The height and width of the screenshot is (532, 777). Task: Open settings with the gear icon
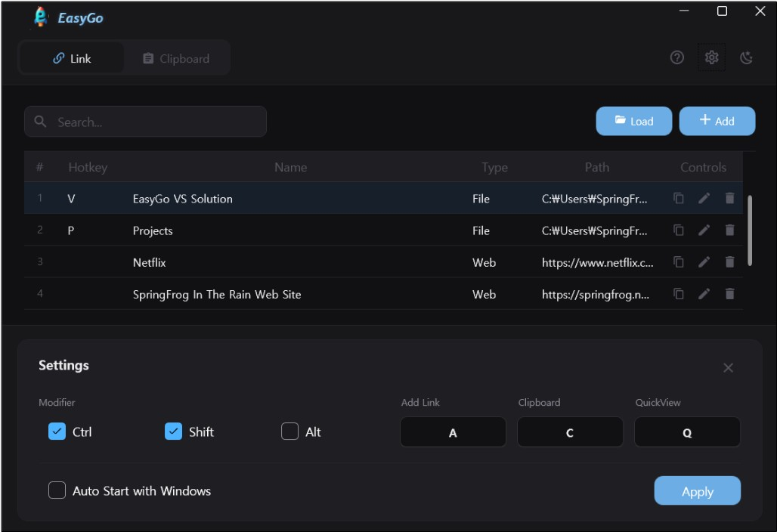[711, 57]
